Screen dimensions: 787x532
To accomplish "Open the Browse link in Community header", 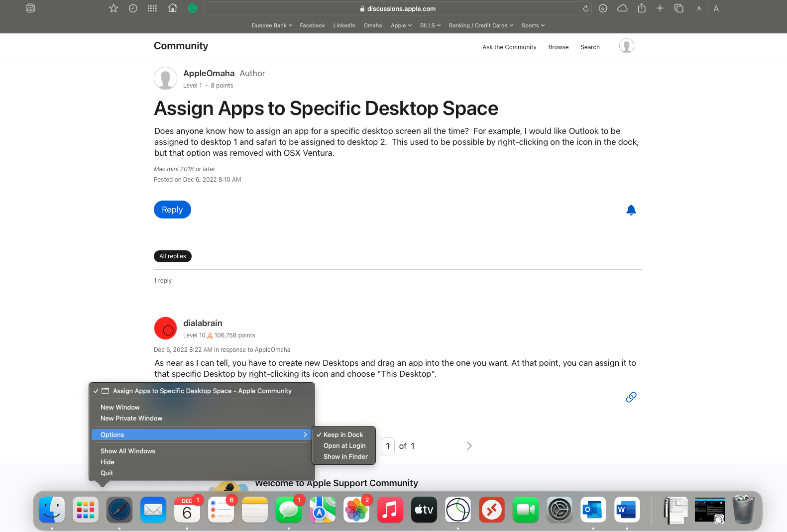I will point(559,47).
